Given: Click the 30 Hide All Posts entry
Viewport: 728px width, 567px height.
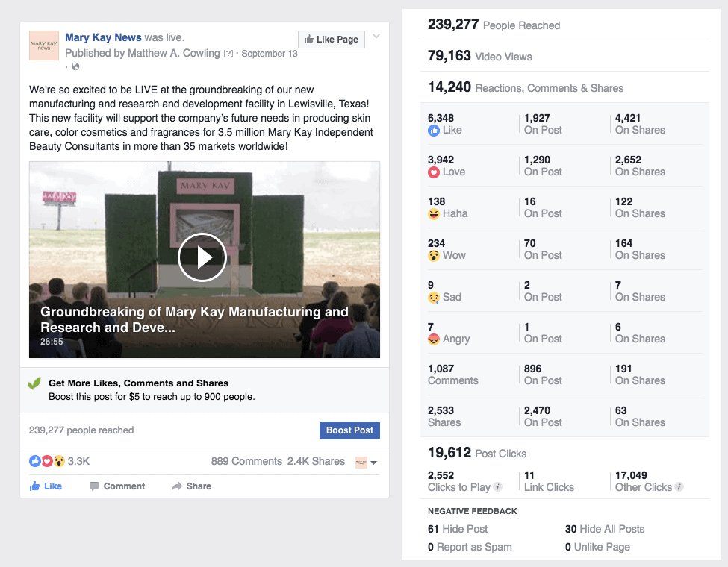Looking at the screenshot, I should pos(605,529).
